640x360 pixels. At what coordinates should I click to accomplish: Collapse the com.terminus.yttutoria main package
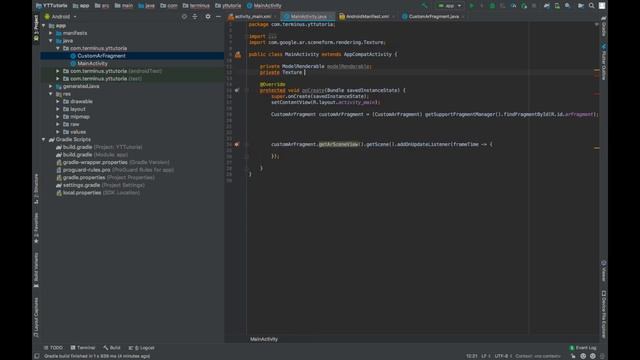58,48
